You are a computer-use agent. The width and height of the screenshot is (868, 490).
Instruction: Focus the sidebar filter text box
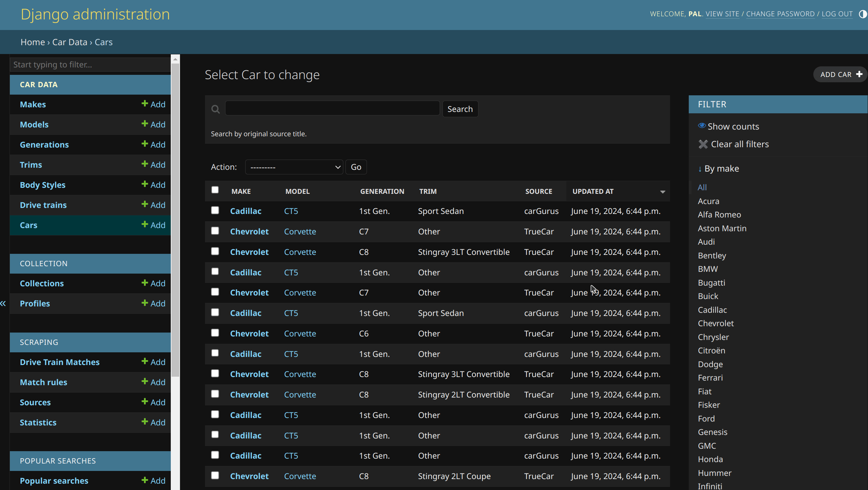90,65
